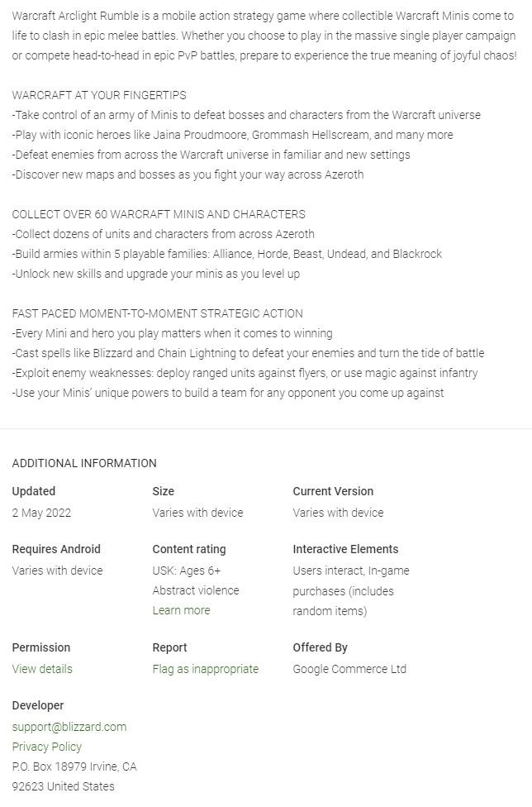Flag this app as inappropriate

(205, 669)
